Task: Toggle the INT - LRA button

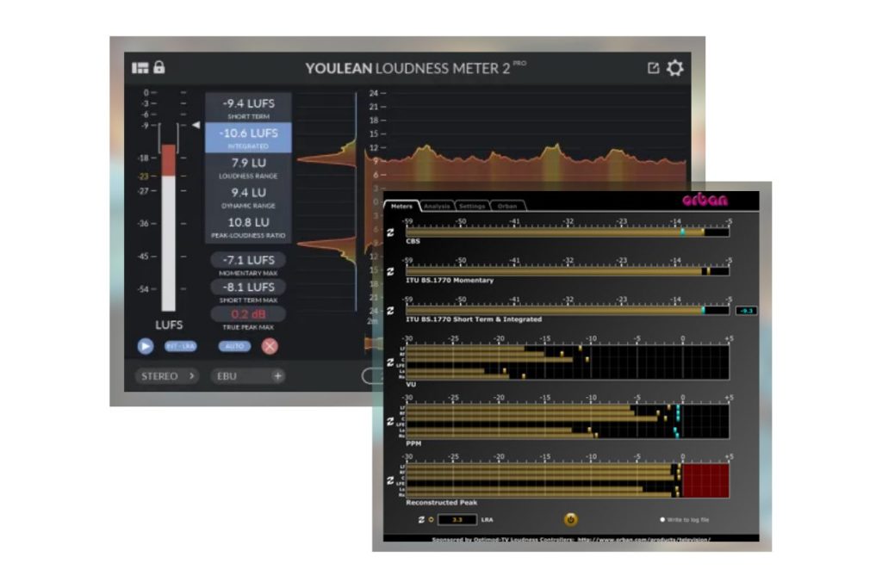Action: point(181,346)
